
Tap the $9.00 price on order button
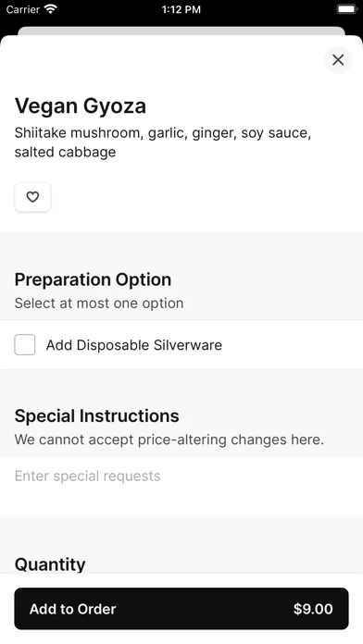pyautogui.click(x=313, y=609)
